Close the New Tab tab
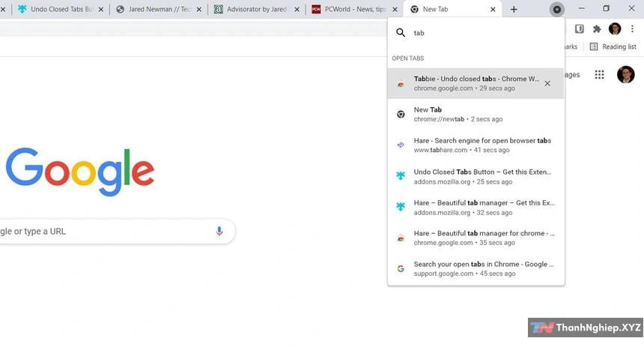This screenshot has width=644, height=353. click(x=493, y=9)
